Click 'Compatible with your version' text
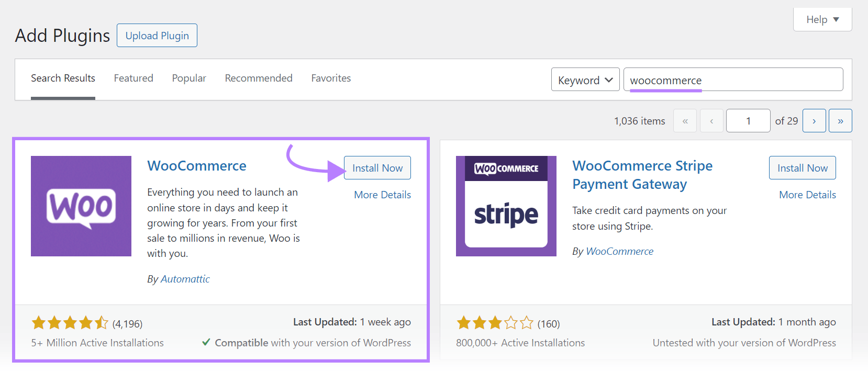868x372 pixels. [307, 343]
